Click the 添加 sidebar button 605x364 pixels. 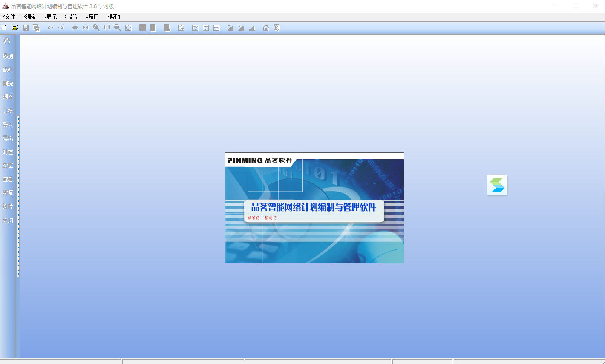pos(8,56)
